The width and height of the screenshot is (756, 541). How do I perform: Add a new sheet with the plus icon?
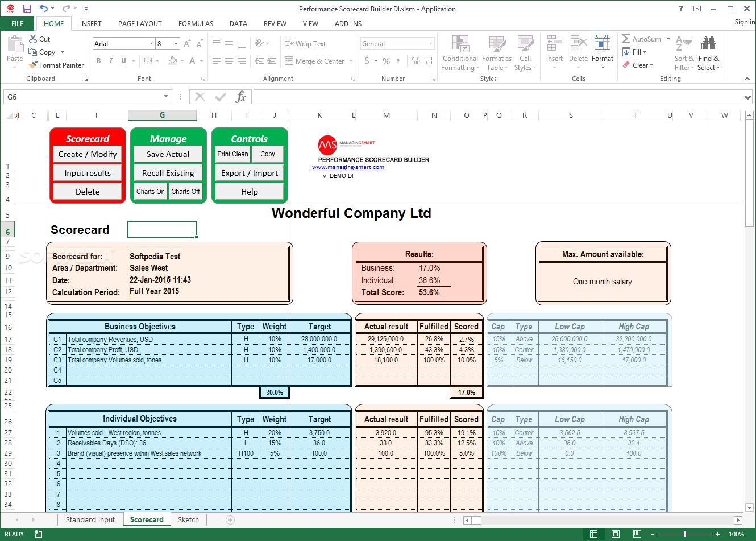(x=230, y=519)
